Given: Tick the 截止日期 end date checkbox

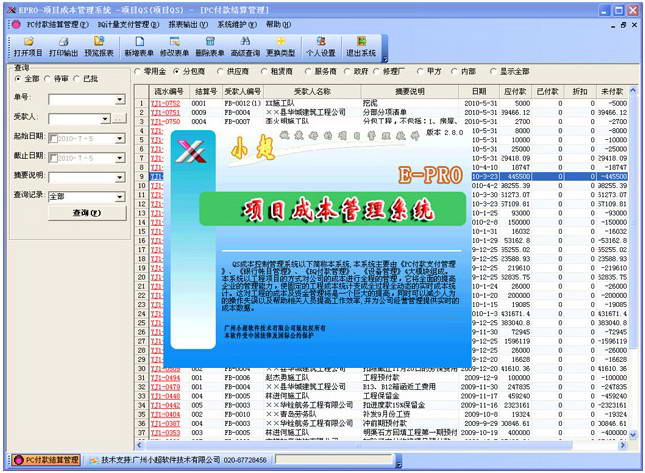Looking at the screenshot, I should [53, 158].
